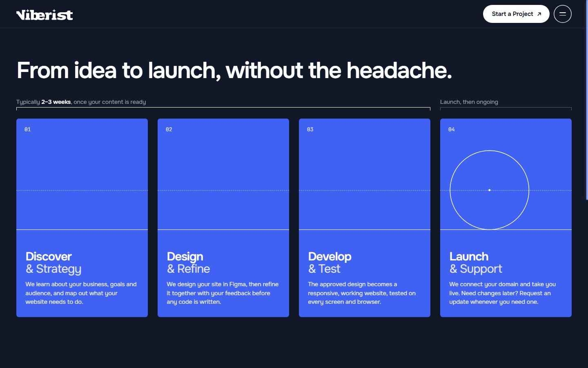Click the Start a Project button
The width and height of the screenshot is (588, 368).
[516, 14]
